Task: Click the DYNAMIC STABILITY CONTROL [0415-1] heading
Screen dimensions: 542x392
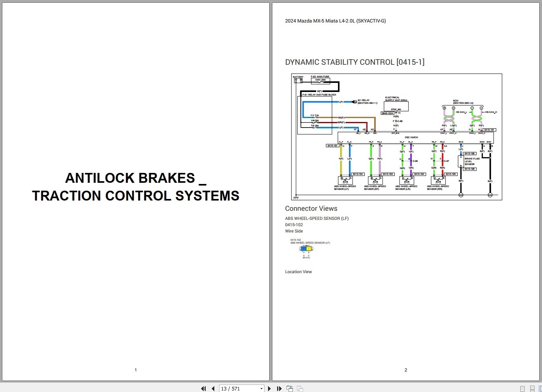Action: 354,62
